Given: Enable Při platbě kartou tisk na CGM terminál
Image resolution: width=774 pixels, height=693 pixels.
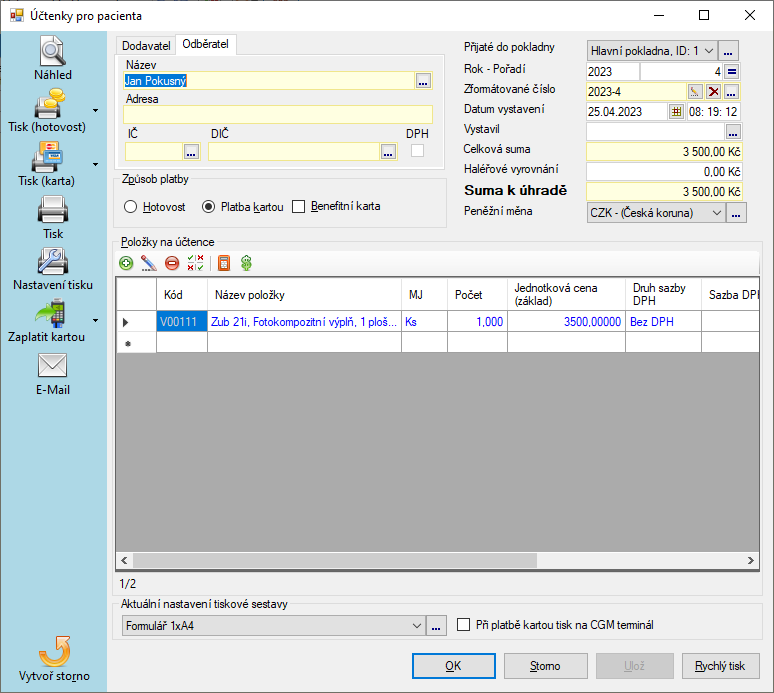Looking at the screenshot, I should pyautogui.click(x=464, y=625).
